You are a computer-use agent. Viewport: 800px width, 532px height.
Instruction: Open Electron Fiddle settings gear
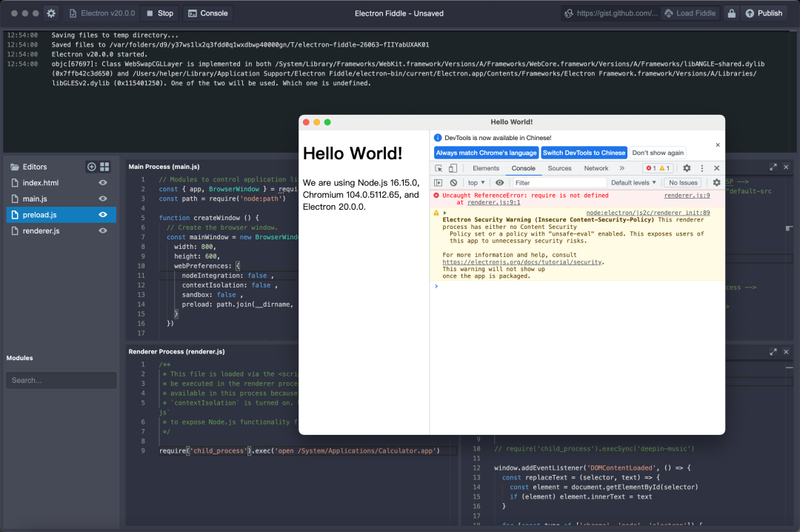pos(51,13)
